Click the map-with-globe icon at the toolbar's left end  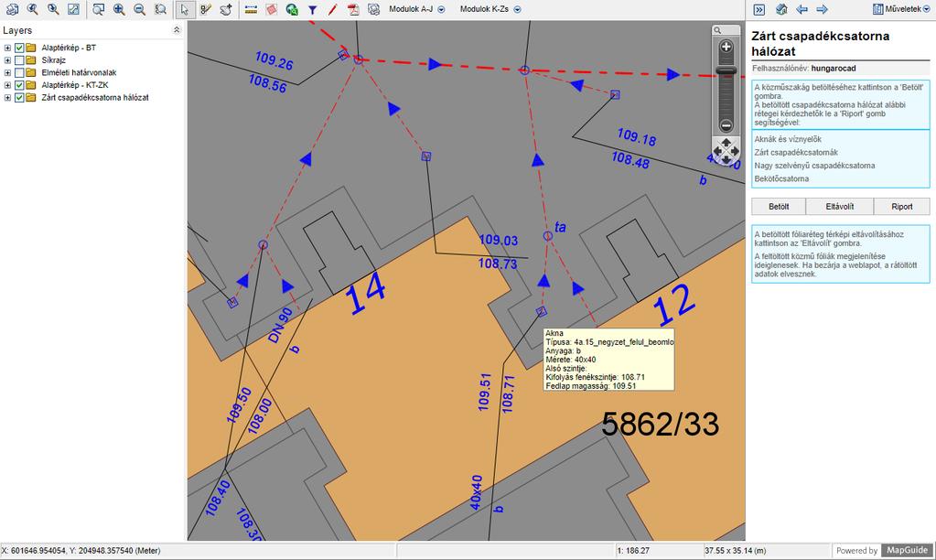coord(12,9)
